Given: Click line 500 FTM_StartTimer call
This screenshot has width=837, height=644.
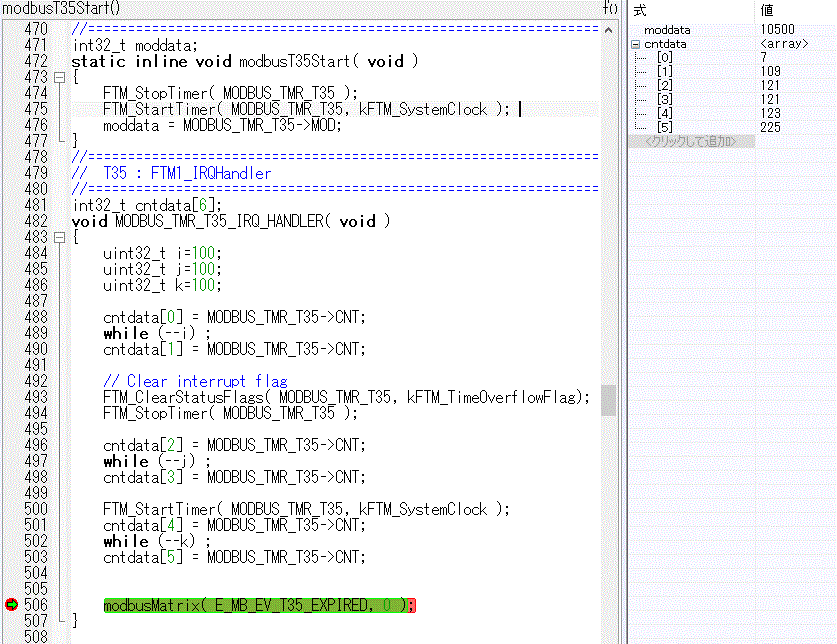Looking at the screenshot, I should click(x=306, y=509).
